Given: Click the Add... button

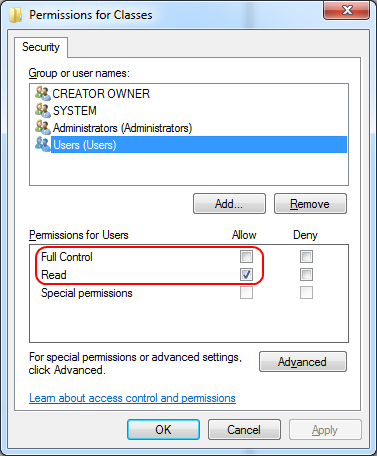Looking at the screenshot, I should 229,204.
